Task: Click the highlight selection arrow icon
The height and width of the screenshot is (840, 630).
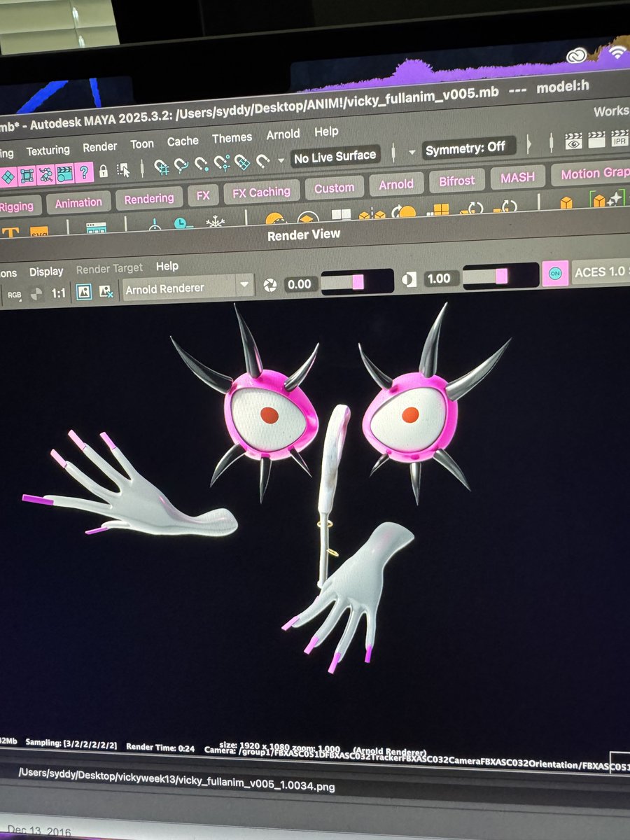Action: point(123,169)
